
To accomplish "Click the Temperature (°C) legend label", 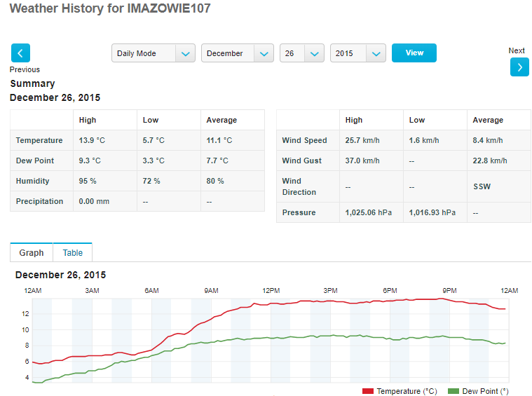I will point(407,391).
